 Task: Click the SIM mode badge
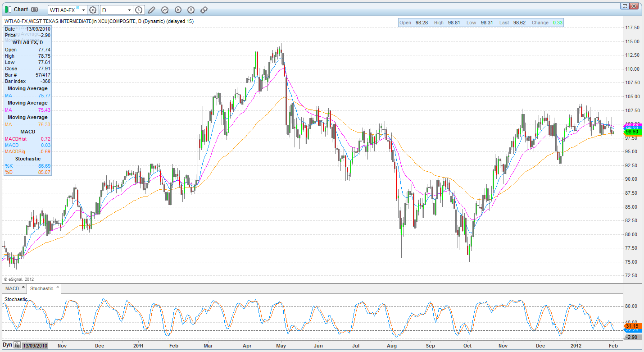pyautogui.click(x=34, y=9)
